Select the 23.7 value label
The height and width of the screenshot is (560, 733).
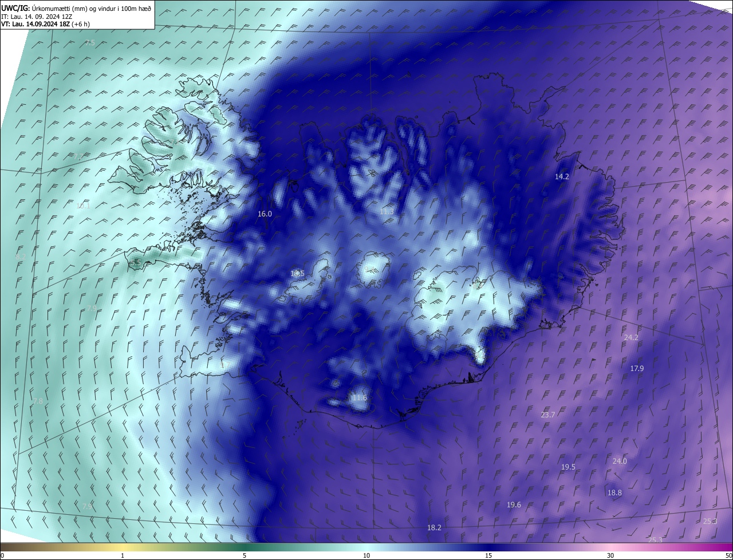coord(547,415)
